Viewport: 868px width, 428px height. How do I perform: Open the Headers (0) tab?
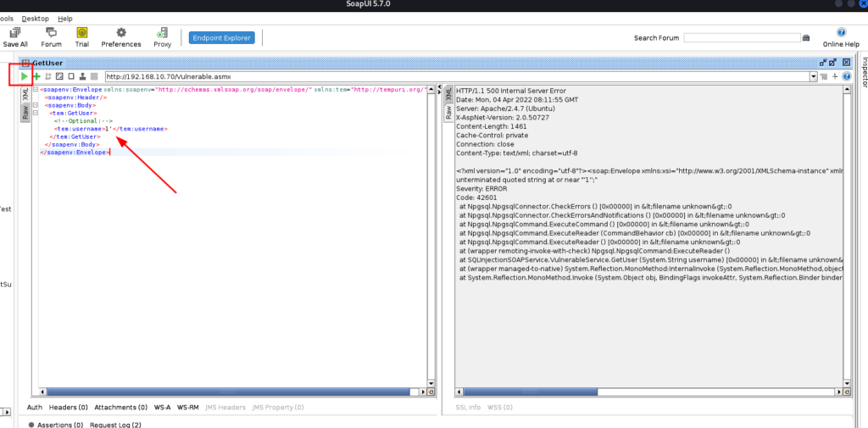[x=68, y=408]
